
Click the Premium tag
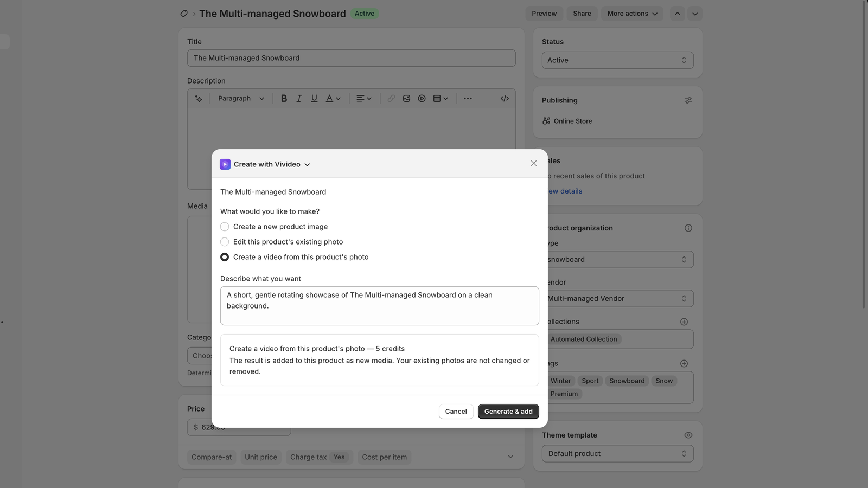coord(564,394)
